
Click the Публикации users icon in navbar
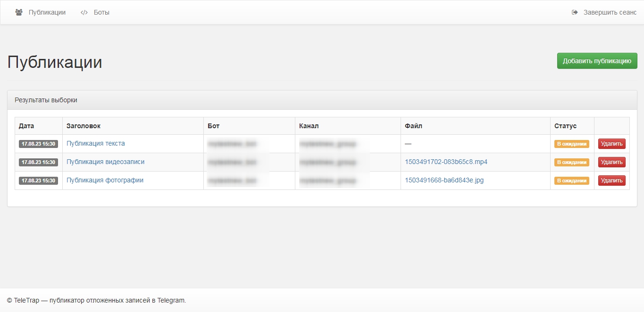[x=19, y=12]
